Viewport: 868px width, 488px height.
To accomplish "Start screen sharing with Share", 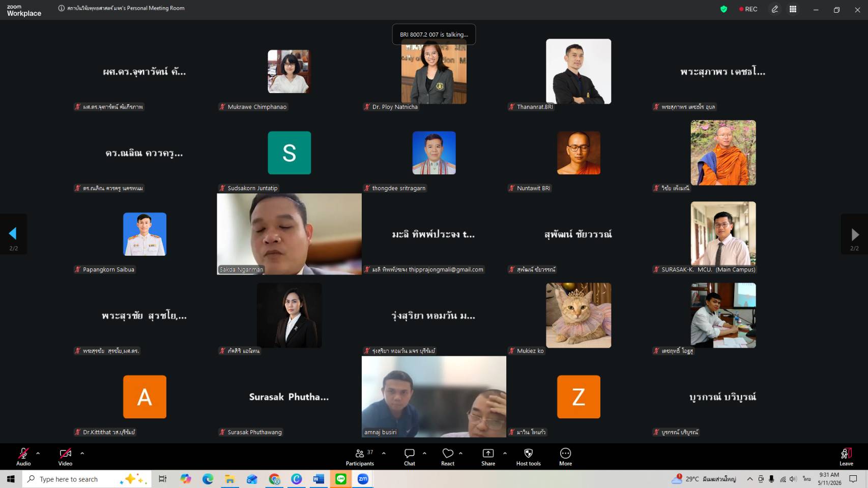I will click(x=488, y=456).
